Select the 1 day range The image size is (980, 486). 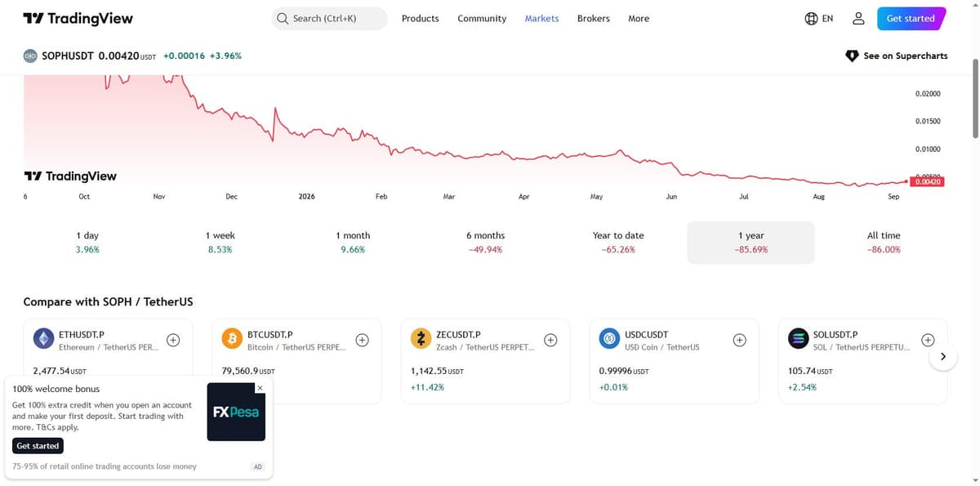coord(87,242)
